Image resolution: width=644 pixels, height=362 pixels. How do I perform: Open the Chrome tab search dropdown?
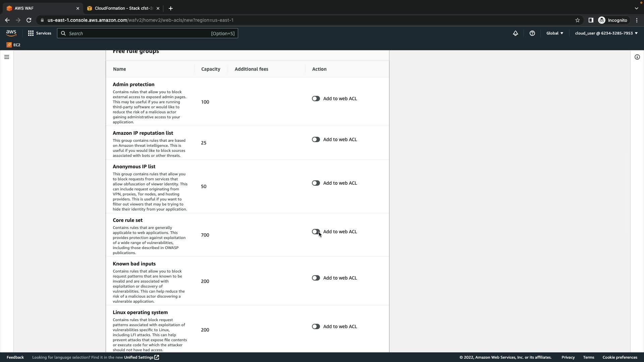tap(636, 8)
